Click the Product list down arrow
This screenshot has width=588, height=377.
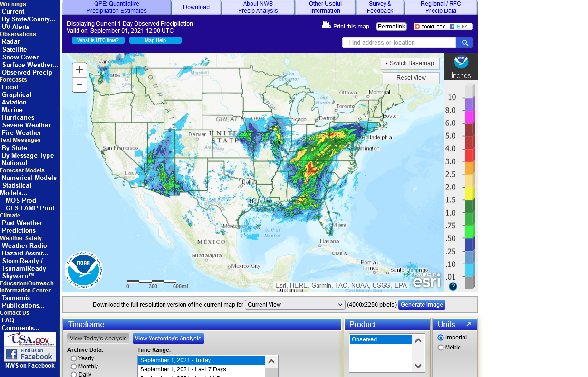point(418,366)
